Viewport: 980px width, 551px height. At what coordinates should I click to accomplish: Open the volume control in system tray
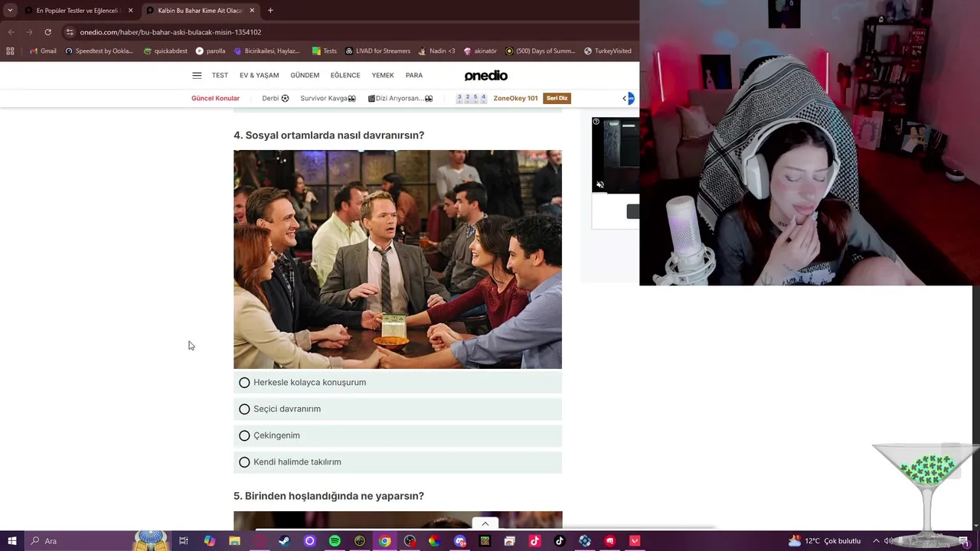click(888, 541)
